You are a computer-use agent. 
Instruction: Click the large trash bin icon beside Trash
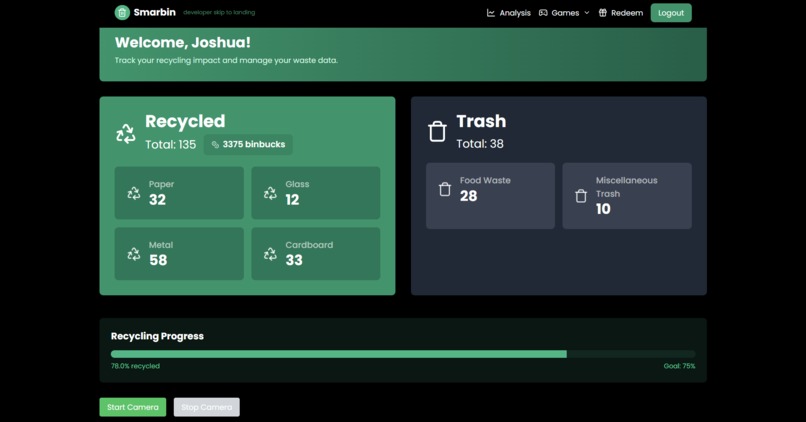(x=437, y=132)
